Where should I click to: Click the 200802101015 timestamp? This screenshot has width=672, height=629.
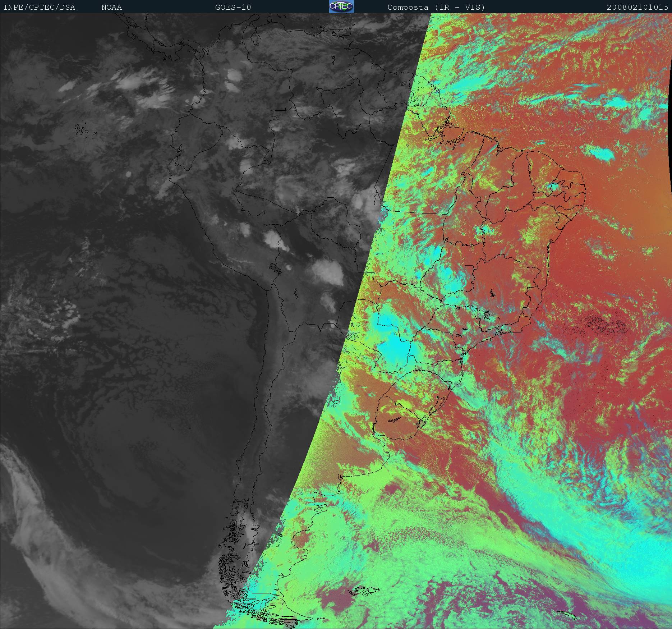coord(637,7)
